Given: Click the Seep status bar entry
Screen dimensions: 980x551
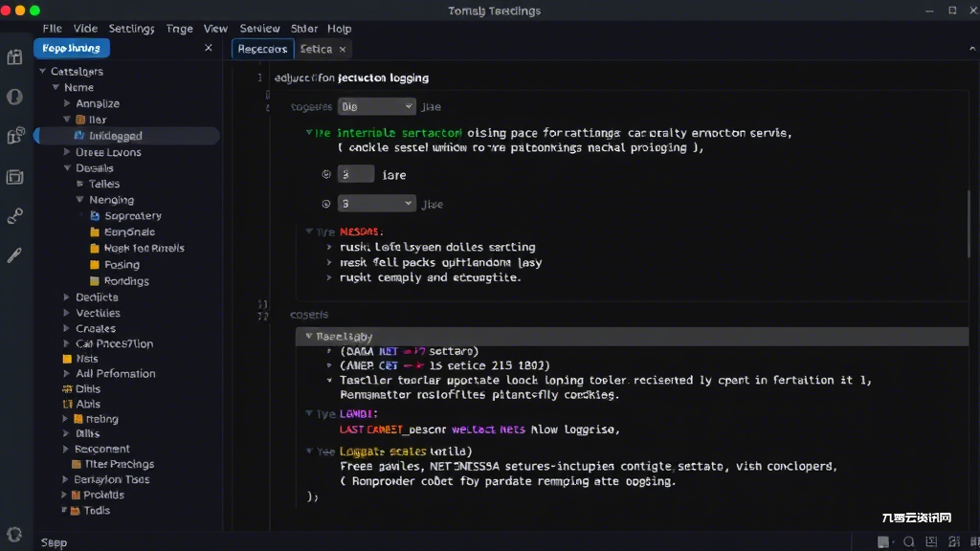Looking at the screenshot, I should click(x=54, y=543).
